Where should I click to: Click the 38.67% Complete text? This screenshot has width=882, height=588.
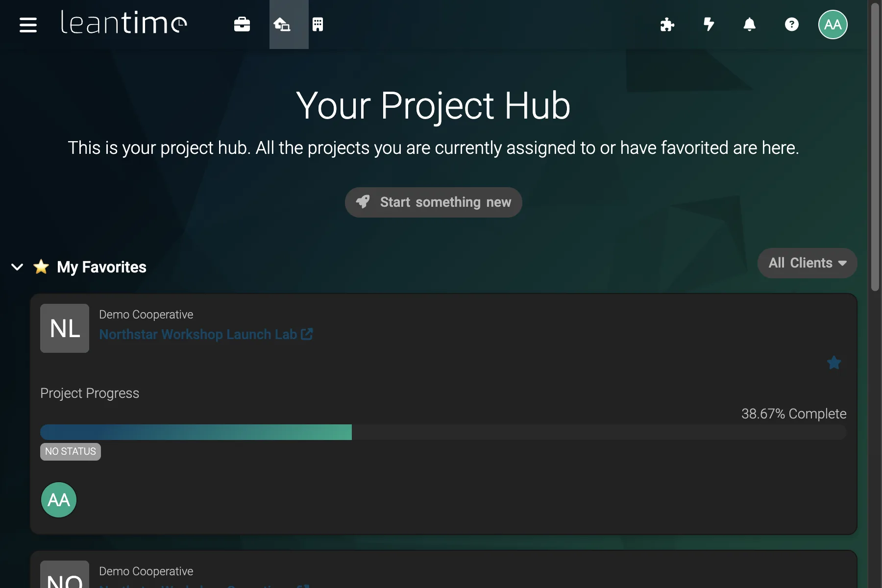tap(794, 414)
